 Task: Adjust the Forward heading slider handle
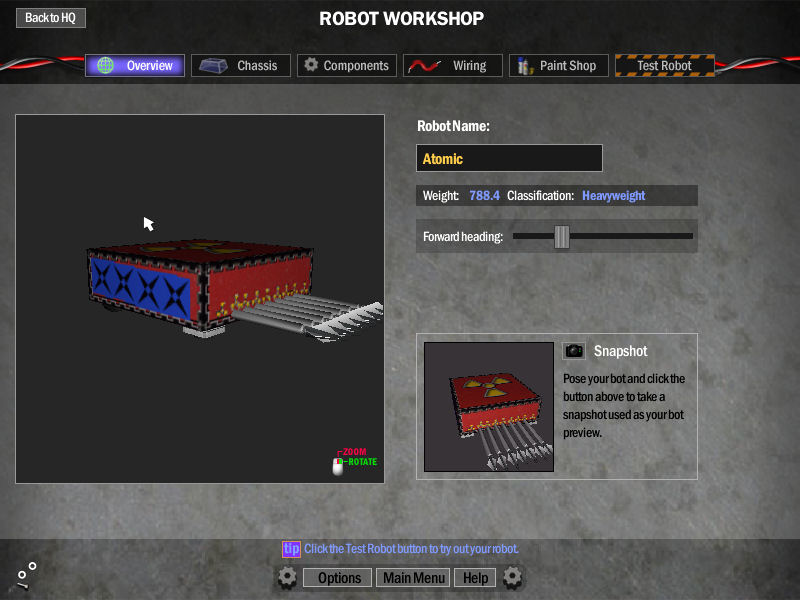coord(562,237)
